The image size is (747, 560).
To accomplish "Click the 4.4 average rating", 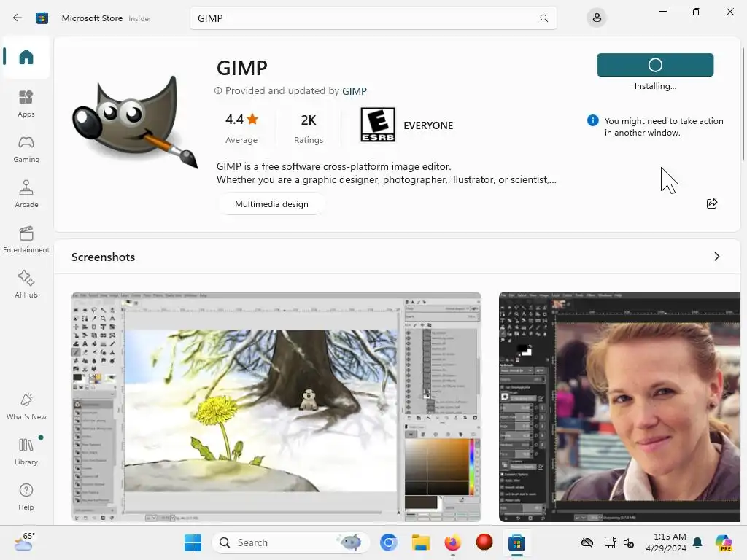I will pyautogui.click(x=241, y=128).
